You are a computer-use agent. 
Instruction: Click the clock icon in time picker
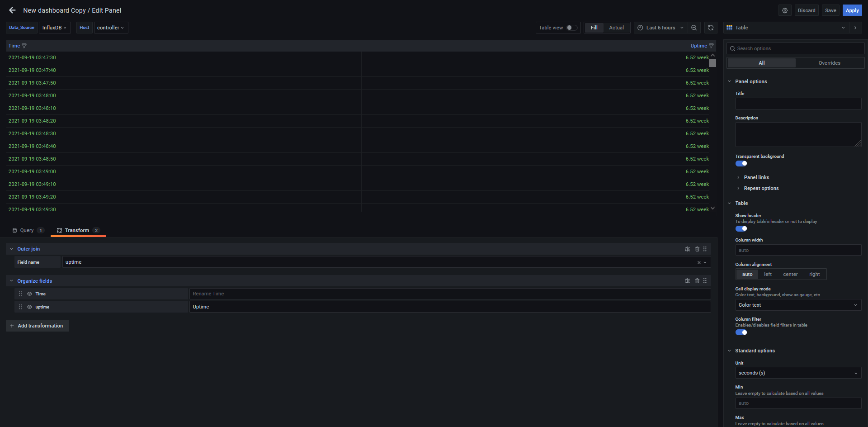(x=640, y=28)
